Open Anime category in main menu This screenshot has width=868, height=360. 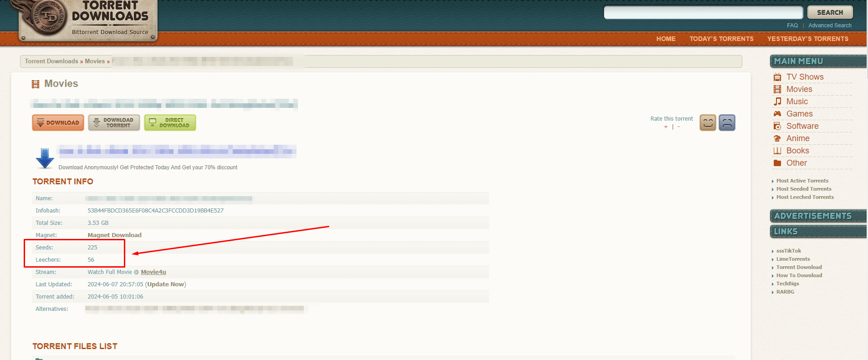798,138
